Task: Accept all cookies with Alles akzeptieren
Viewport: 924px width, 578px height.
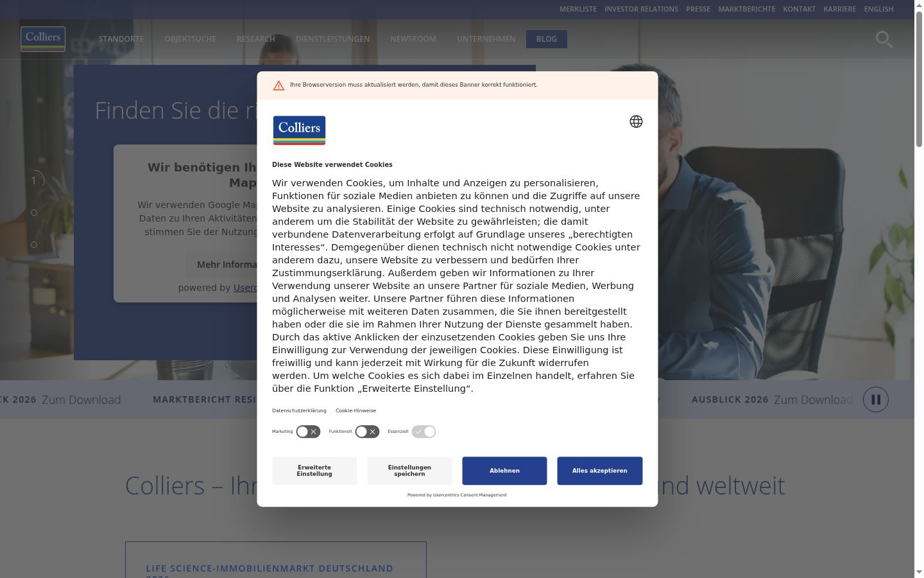Action: pyautogui.click(x=599, y=471)
